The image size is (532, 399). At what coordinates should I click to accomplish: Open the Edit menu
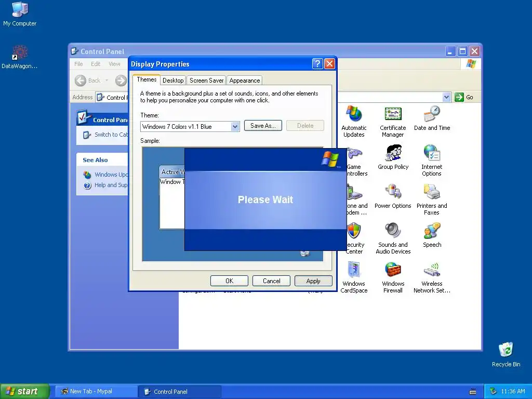pyautogui.click(x=96, y=64)
